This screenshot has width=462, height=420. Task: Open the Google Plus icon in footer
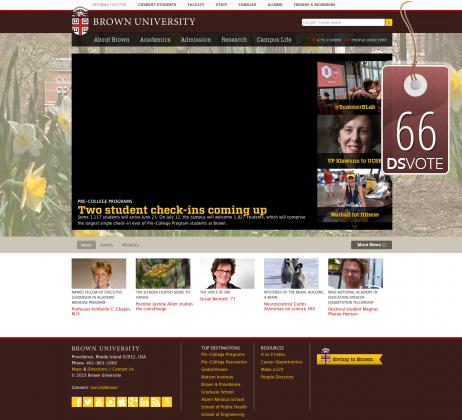coord(133,402)
